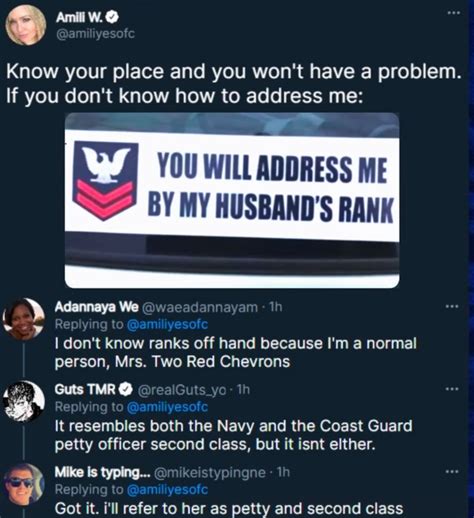
Task: Click the verified badge beside Amili W.
Action: [x=112, y=17]
